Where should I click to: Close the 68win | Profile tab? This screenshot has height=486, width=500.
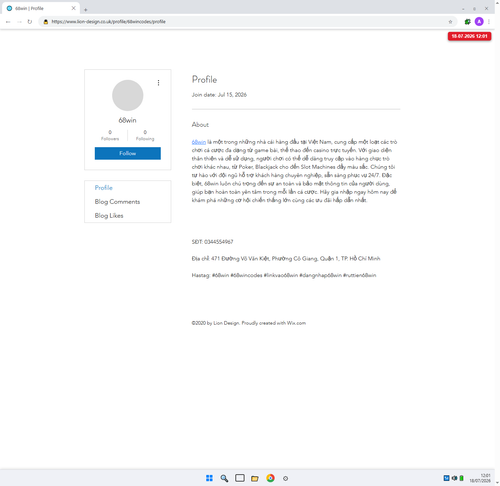pyautogui.click(x=74, y=8)
